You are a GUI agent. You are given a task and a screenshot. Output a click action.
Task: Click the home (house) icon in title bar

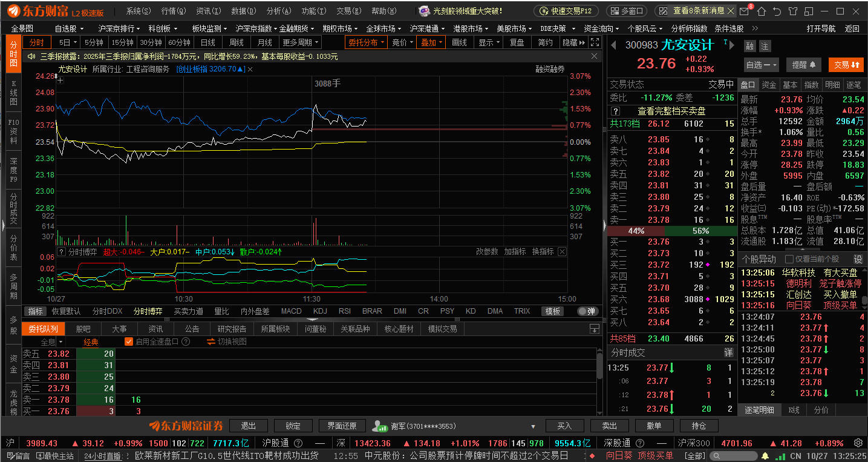point(762,11)
